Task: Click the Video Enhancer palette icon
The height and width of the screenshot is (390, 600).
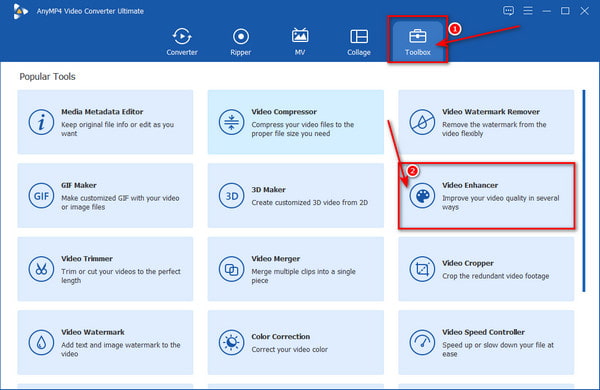Action: pos(422,196)
